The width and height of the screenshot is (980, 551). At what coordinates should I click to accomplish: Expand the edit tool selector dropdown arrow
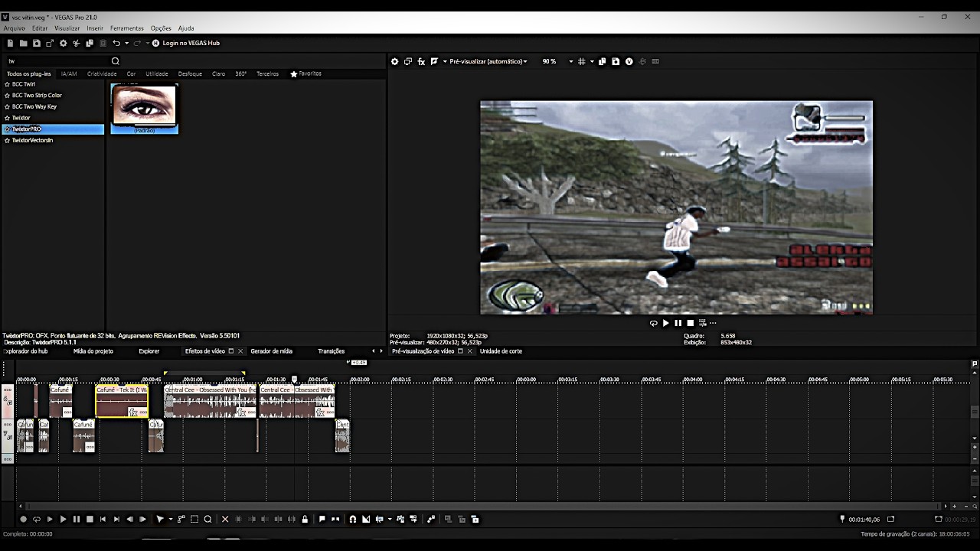click(170, 520)
